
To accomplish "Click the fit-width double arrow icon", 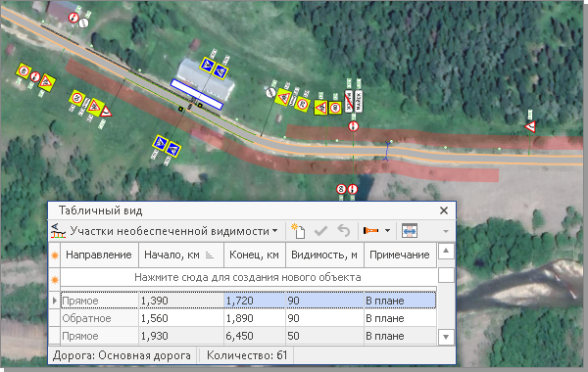I will click(x=409, y=231).
